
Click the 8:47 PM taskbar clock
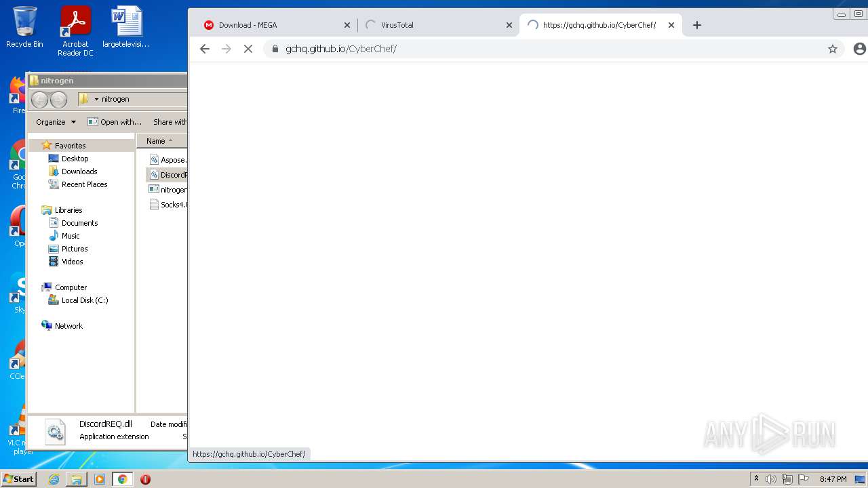pyautogui.click(x=833, y=479)
